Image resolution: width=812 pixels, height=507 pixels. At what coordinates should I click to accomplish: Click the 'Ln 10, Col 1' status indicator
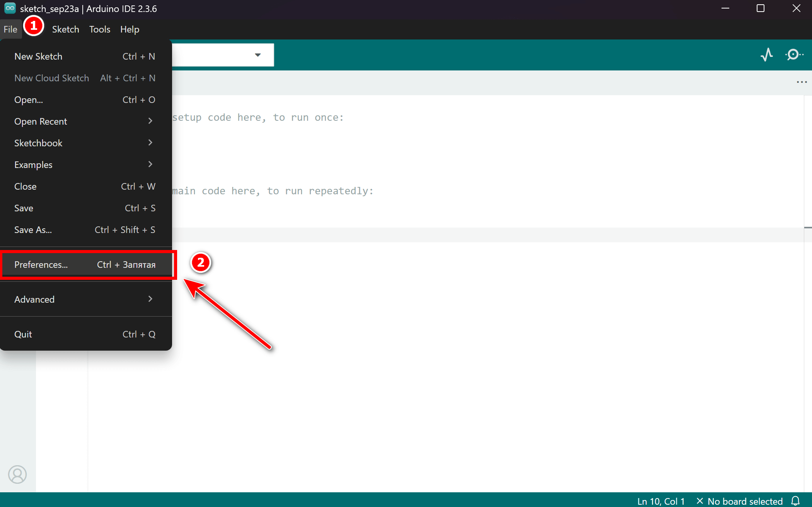point(661,501)
